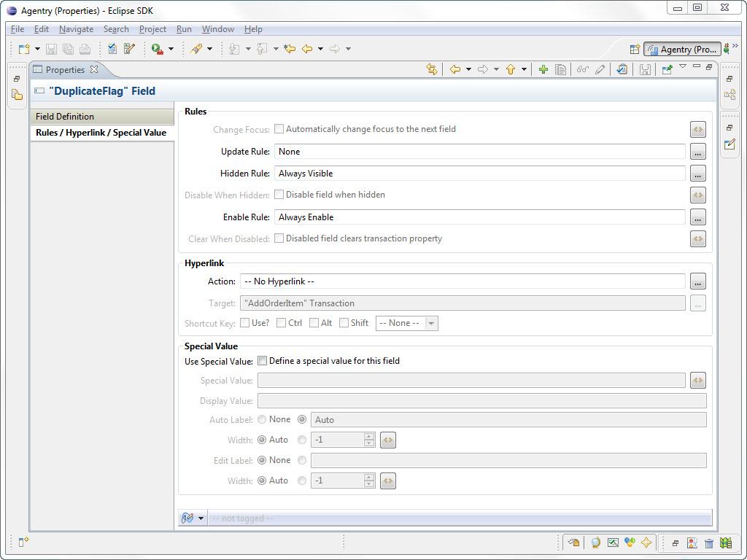
Task: Click the Hidden Rule text field
Action: click(x=480, y=174)
